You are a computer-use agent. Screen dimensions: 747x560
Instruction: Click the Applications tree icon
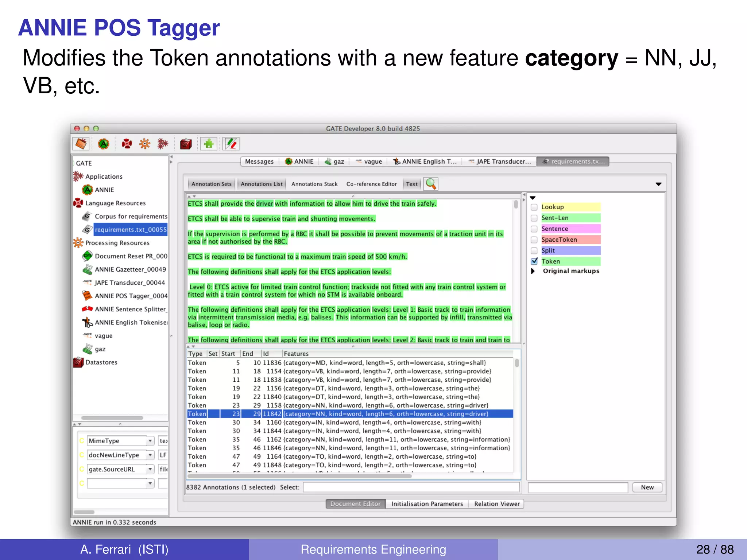[x=78, y=176]
